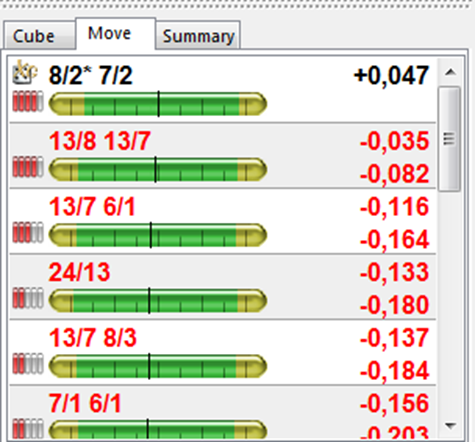Select move 13/7 6/1 in the list

pos(223,221)
